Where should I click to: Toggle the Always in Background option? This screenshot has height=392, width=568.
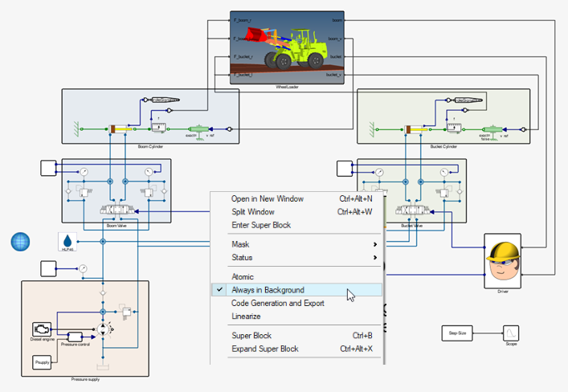[x=268, y=290]
